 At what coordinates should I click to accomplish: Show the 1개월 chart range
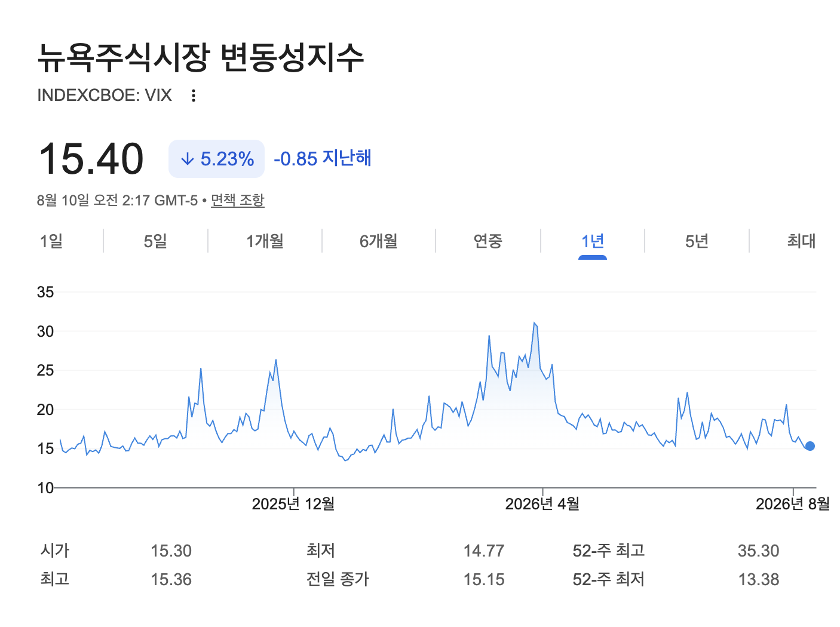pos(265,241)
